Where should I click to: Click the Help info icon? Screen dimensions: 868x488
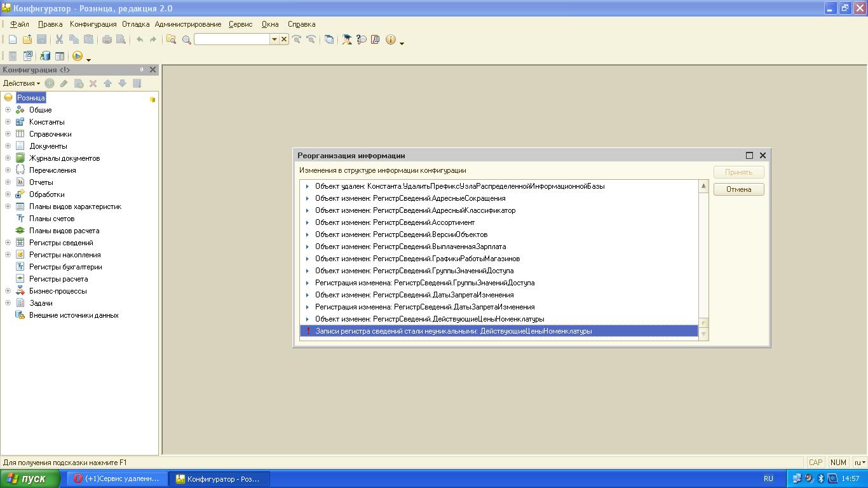(390, 39)
